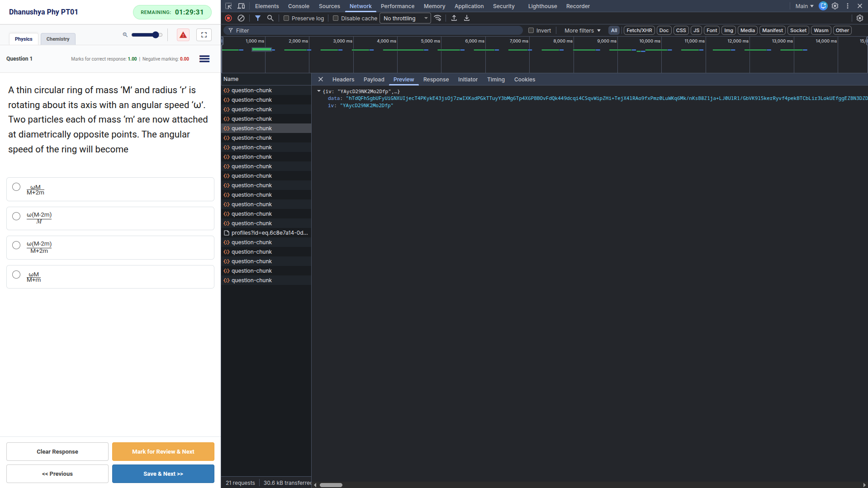This screenshot has height=488, width=868.
Task: Open the Main context dropdown
Action: (804, 6)
